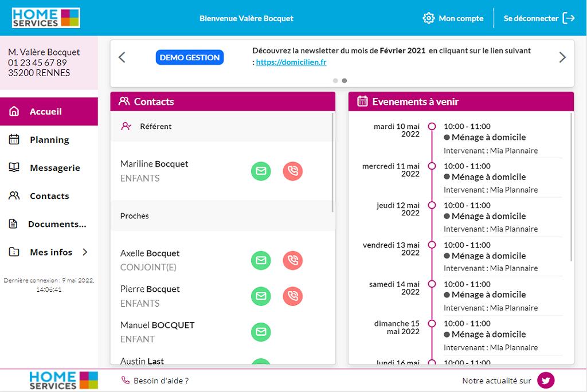Image resolution: width=587 pixels, height=392 pixels.
Task: Select Ménage à domicile event on jeudi 12 mai
Action: 485,217
